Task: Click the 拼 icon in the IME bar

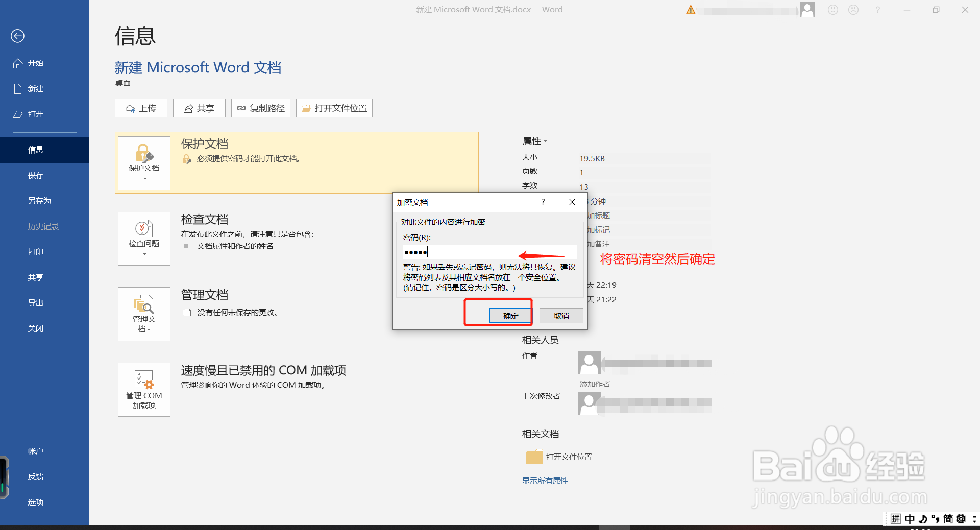Action: pos(896,519)
